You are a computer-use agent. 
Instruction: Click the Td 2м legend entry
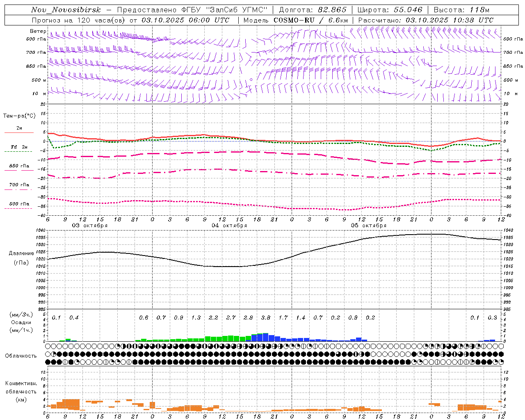pyautogui.click(x=19, y=147)
